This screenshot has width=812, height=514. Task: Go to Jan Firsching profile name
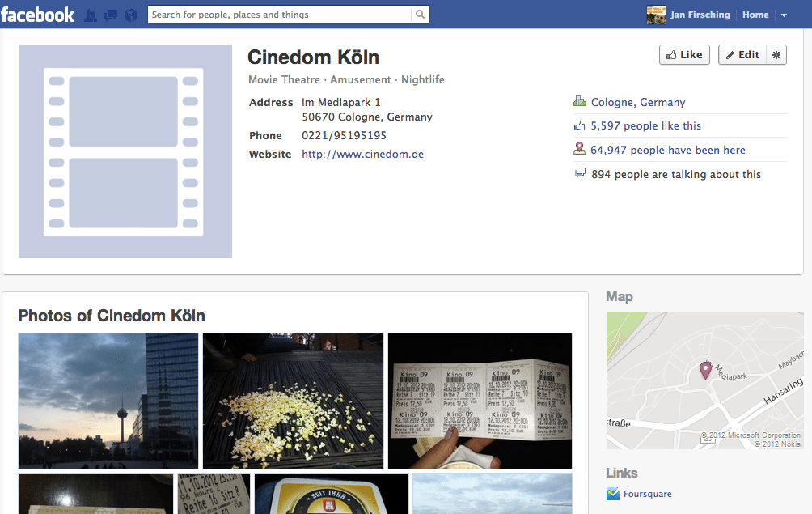pyautogui.click(x=700, y=15)
